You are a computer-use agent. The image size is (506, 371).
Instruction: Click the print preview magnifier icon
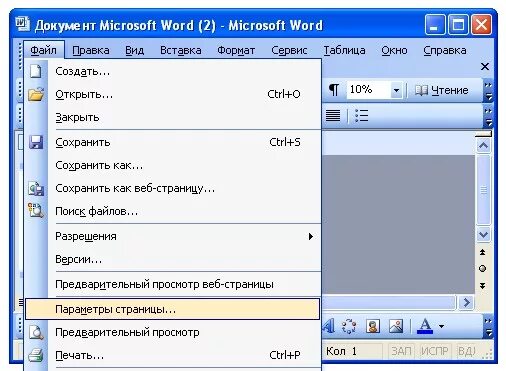(x=36, y=332)
